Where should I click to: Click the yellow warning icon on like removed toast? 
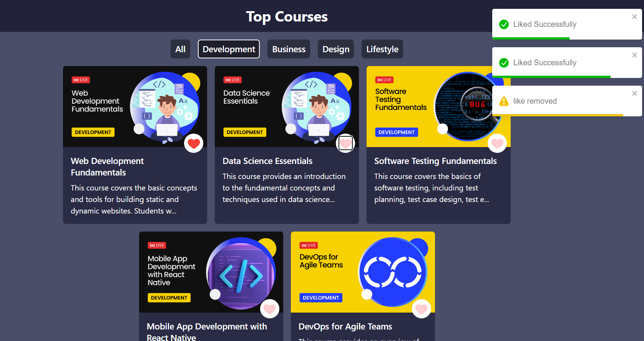point(504,101)
